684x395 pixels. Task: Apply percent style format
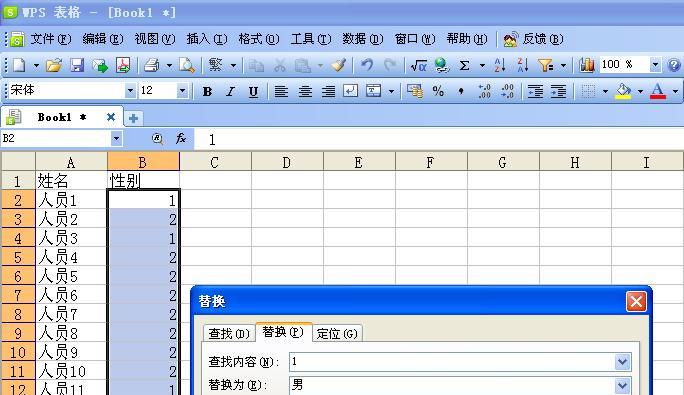(438, 91)
